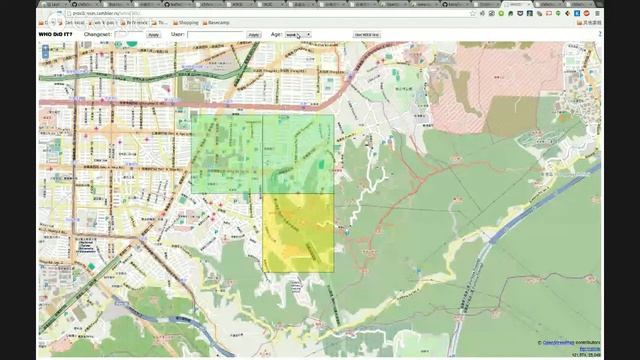Switch to the first GitHub browser tab

click(x=84, y=4)
